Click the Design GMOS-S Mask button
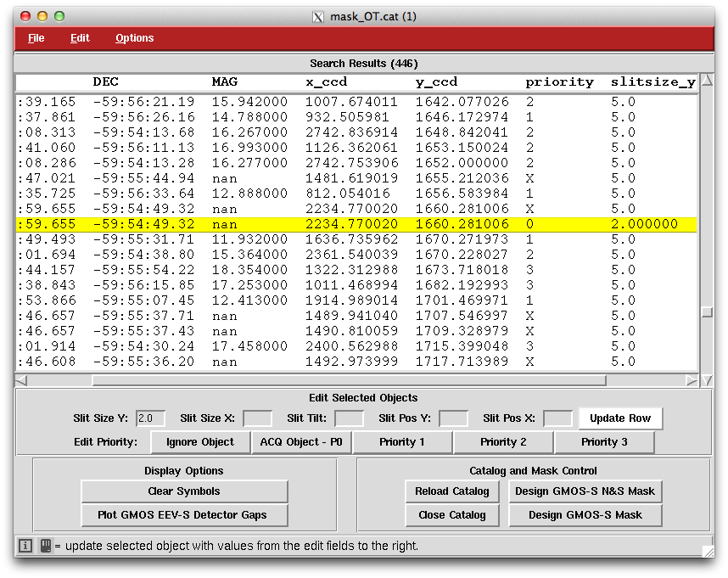 point(585,515)
